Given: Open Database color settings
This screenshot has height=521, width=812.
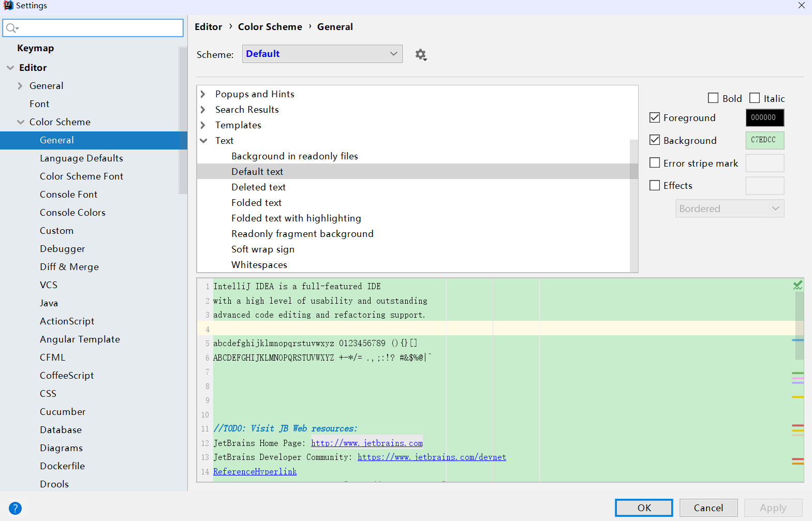Looking at the screenshot, I should pos(61,430).
